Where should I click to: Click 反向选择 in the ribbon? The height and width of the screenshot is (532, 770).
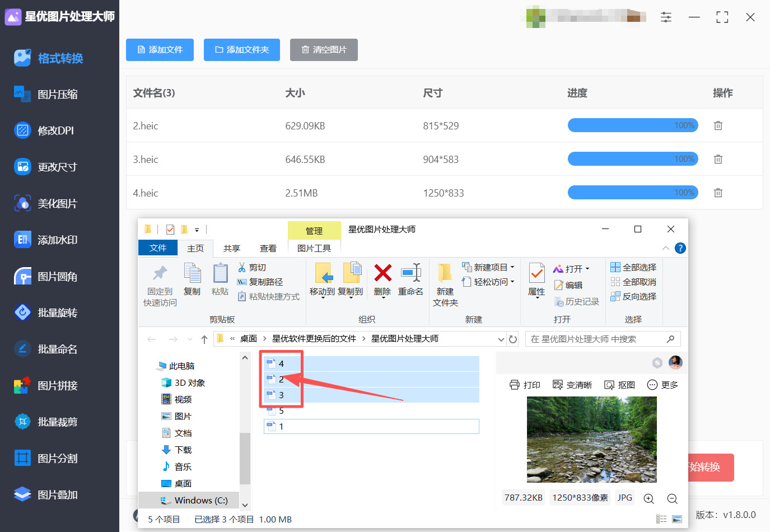[633, 296]
